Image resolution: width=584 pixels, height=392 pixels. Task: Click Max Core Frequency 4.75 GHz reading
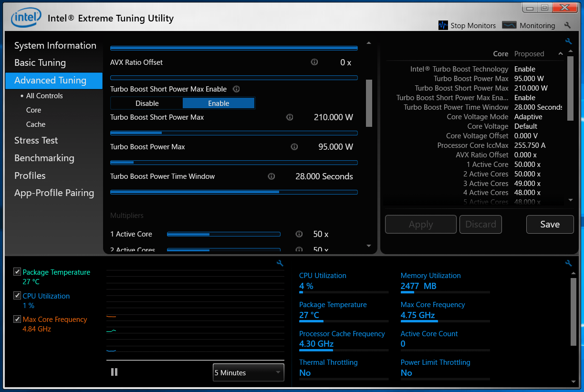tap(418, 315)
